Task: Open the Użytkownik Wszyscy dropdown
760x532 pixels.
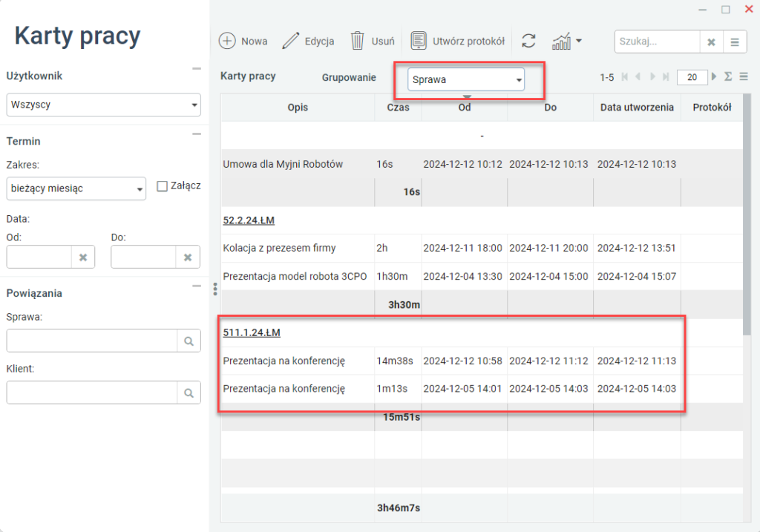Action: (x=103, y=105)
